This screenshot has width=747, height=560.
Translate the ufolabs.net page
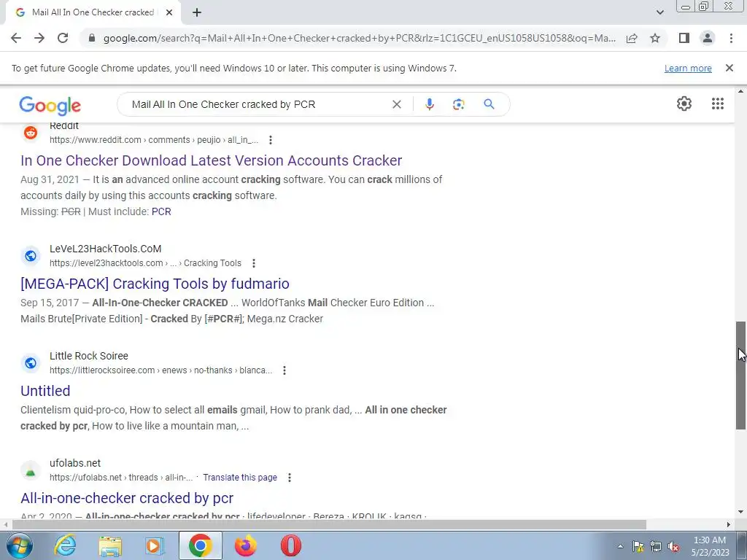pos(239,477)
